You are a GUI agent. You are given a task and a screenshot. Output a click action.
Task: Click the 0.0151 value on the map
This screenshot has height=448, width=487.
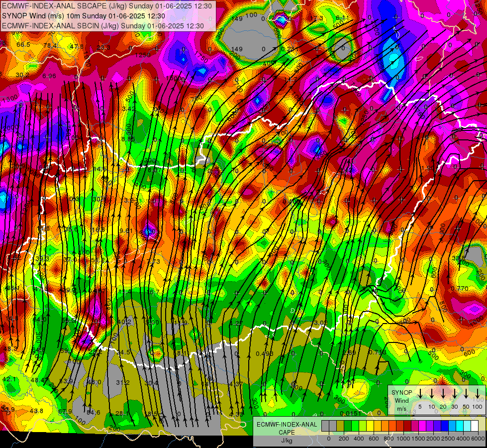click(350, 414)
